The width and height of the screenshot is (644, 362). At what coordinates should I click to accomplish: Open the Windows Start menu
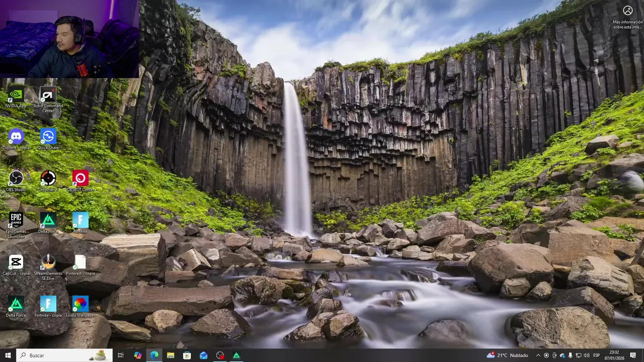point(8,355)
